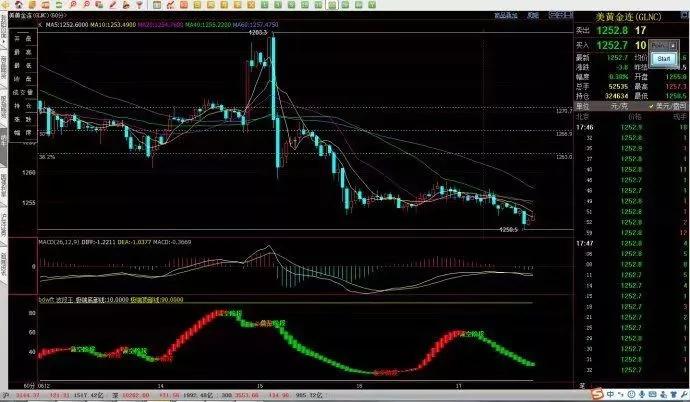Click the line chart icon in toolbar
The image size is (690, 402).
point(170,5)
